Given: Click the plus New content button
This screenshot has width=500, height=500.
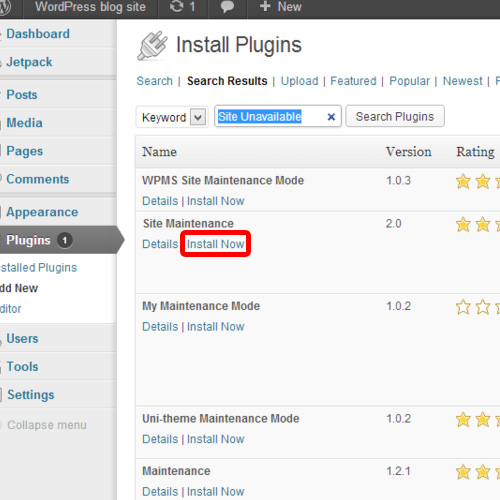Looking at the screenshot, I should click(x=280, y=7).
